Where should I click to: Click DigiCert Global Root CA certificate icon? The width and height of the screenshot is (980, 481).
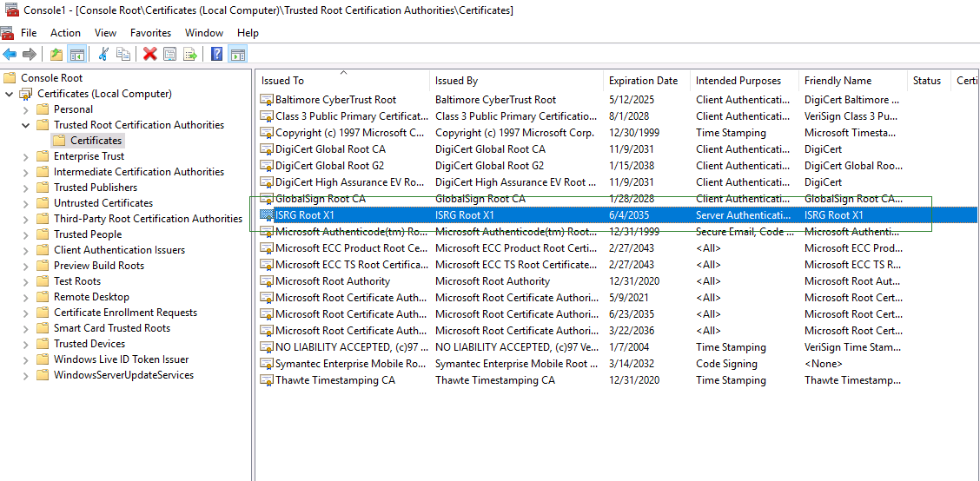coord(267,149)
